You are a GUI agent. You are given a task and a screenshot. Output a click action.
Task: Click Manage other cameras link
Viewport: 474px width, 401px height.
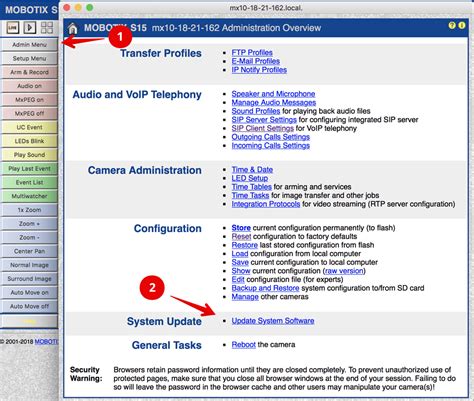[245, 297]
